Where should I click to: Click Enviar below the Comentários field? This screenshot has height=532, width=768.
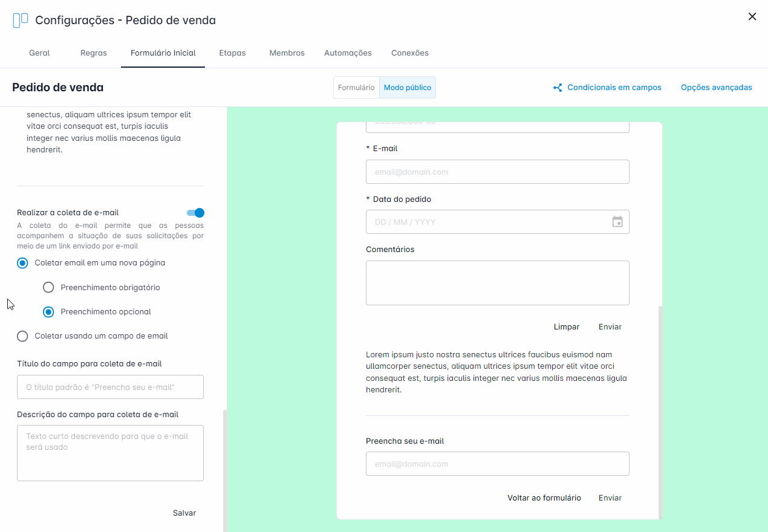[610, 326]
